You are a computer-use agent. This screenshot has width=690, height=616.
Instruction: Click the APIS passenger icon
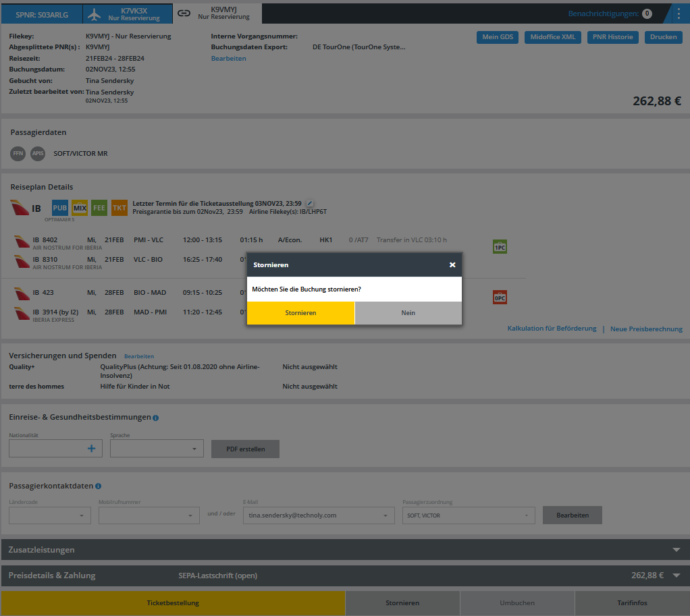[x=38, y=154]
